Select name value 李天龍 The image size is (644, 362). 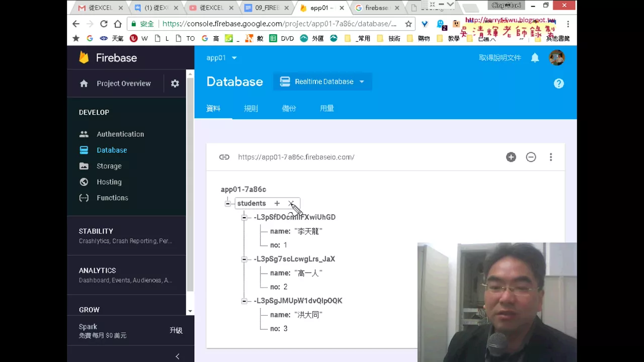308,231
